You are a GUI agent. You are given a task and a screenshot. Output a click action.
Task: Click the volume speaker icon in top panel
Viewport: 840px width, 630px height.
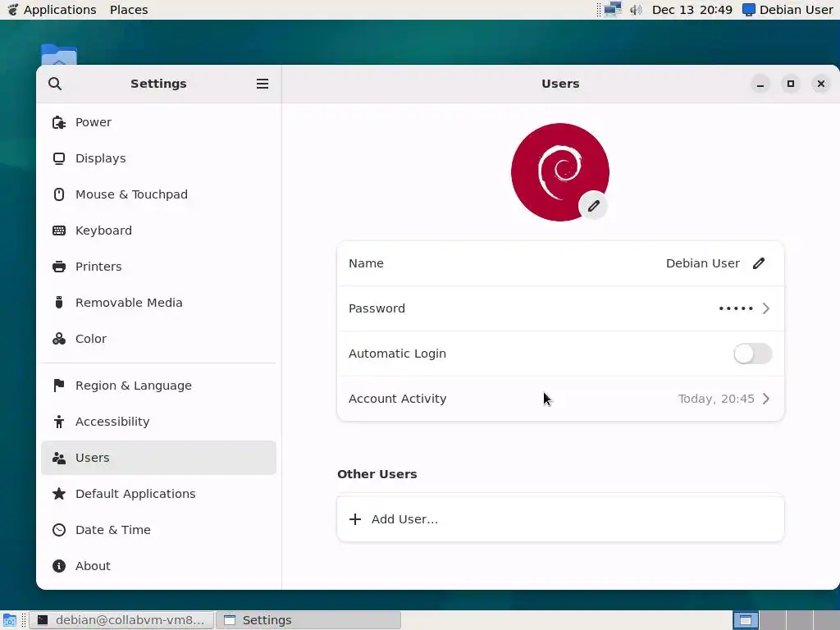point(636,10)
